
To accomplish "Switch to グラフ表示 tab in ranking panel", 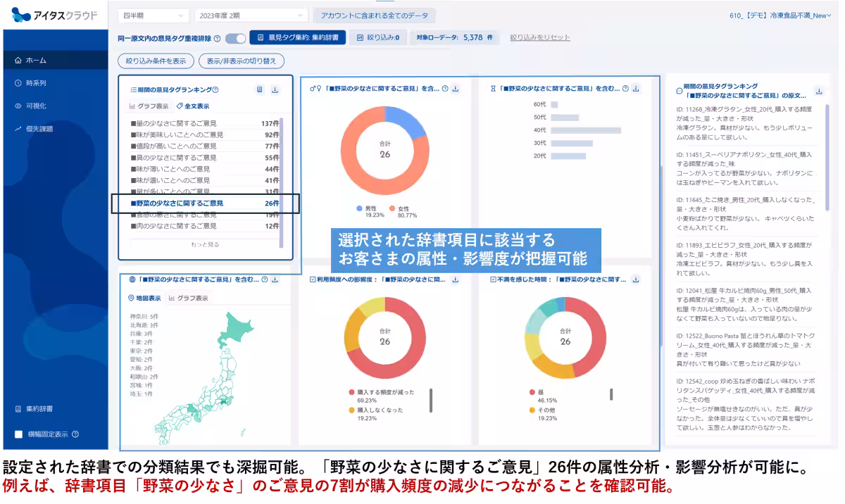I will [x=149, y=106].
